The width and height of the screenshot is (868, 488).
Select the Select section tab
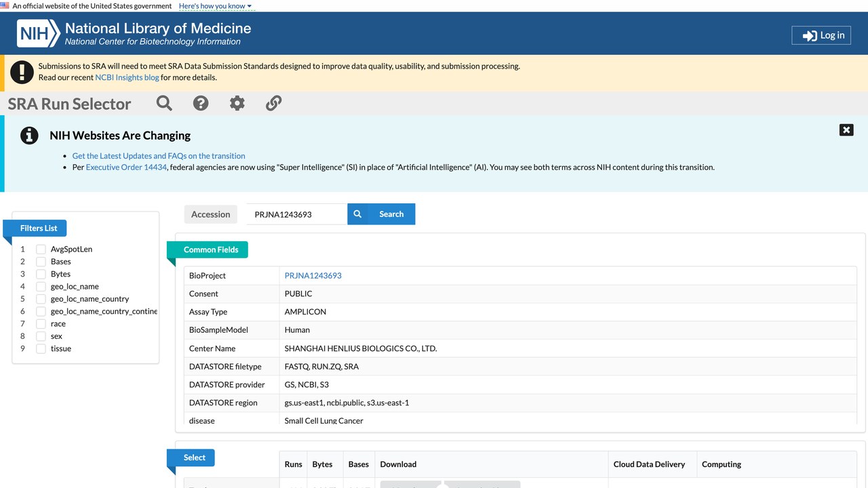194,457
